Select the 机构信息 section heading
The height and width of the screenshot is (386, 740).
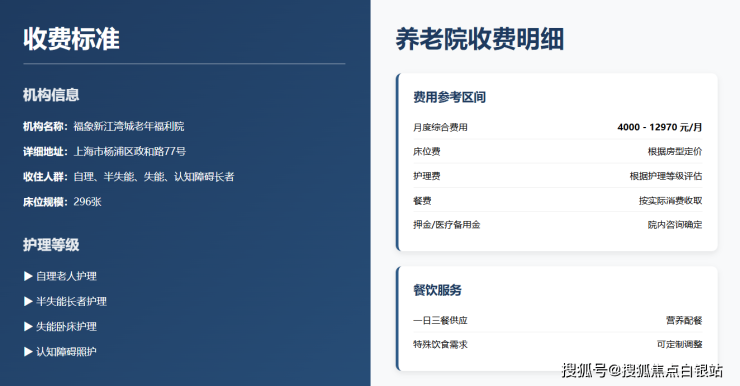[51, 95]
